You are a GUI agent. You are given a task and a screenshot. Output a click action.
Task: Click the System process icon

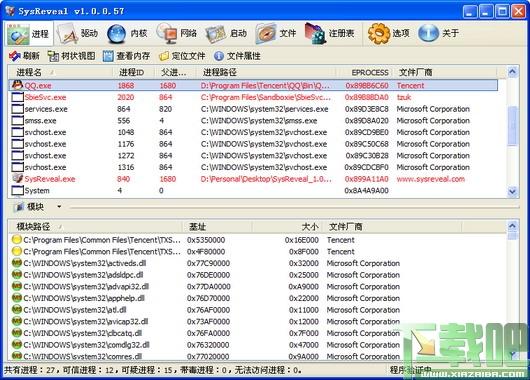point(17,190)
